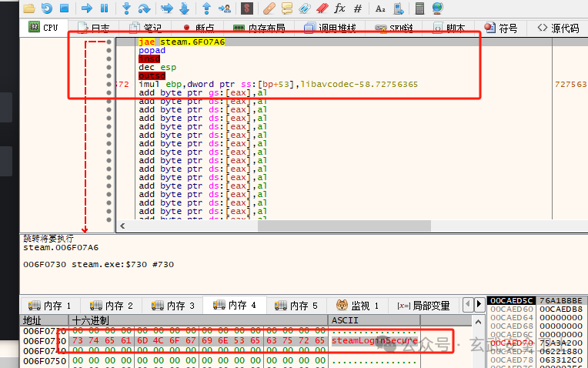
Task: Open the Labels tag icon
Action: click(x=305, y=8)
